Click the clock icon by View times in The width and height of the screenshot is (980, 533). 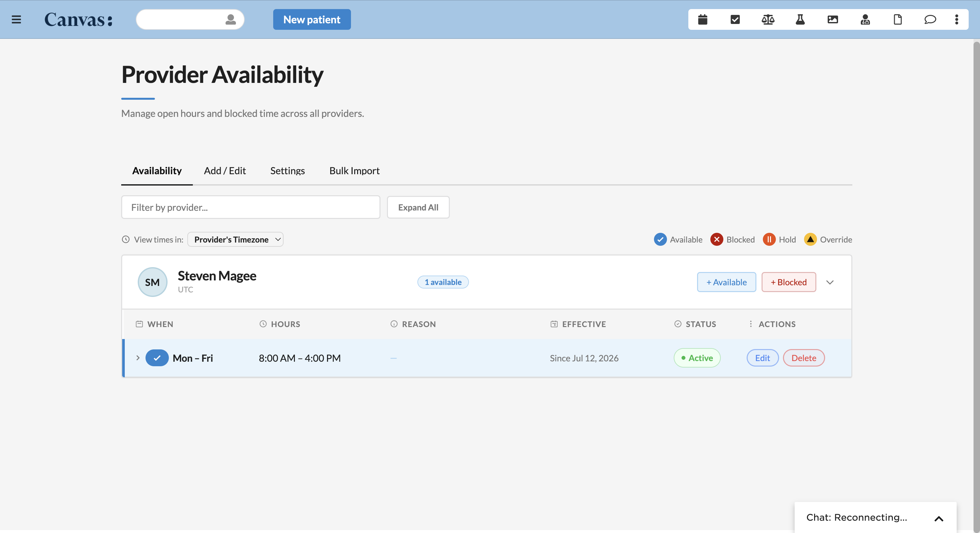[125, 239]
